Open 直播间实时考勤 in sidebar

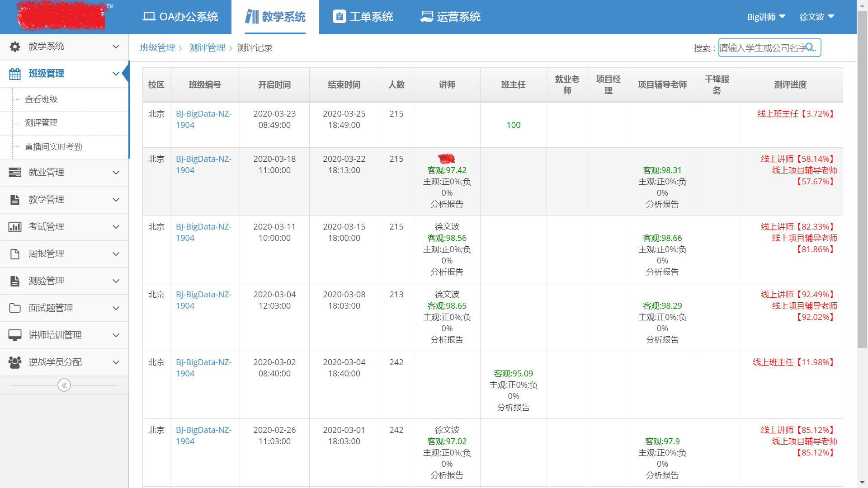coord(53,147)
